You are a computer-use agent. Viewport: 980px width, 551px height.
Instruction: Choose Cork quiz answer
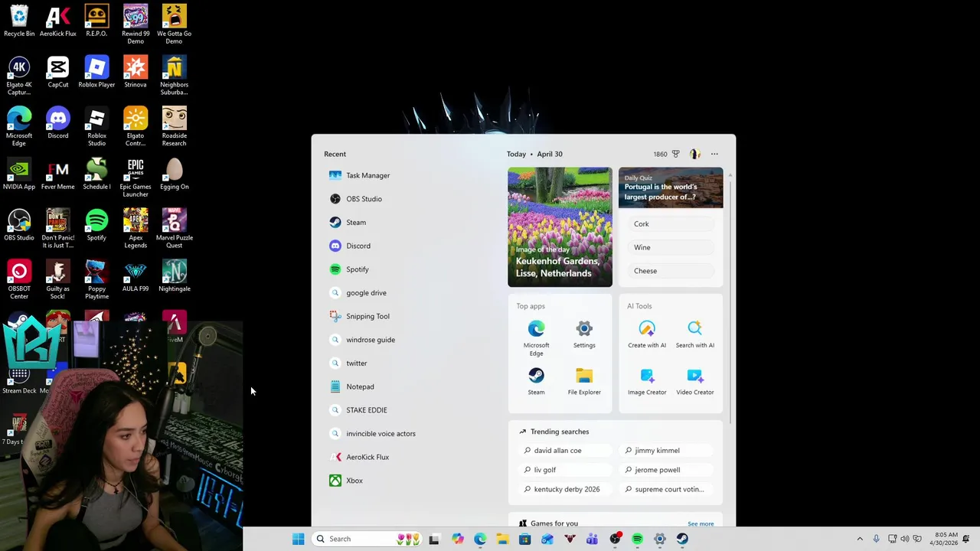(x=671, y=224)
